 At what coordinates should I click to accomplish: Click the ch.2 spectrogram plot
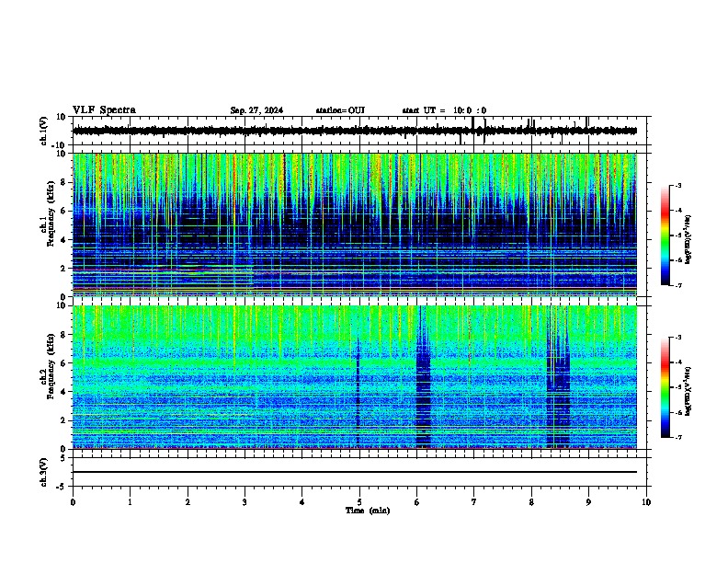click(x=355, y=377)
